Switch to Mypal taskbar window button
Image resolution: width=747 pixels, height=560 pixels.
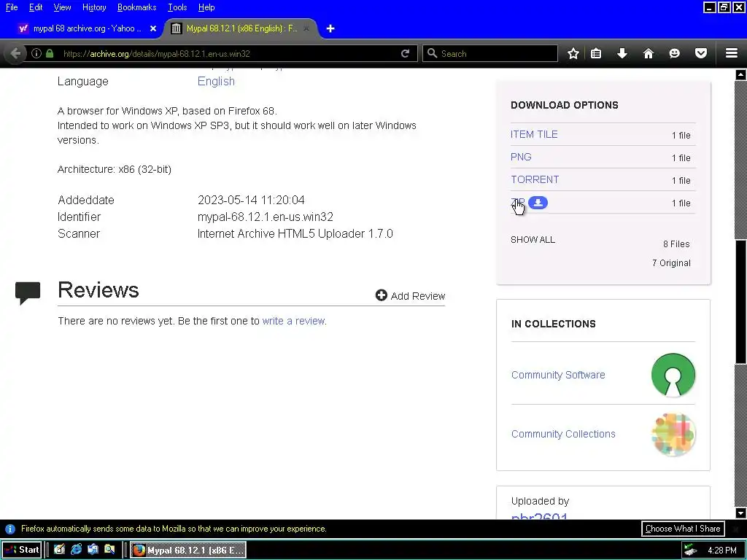(188, 550)
